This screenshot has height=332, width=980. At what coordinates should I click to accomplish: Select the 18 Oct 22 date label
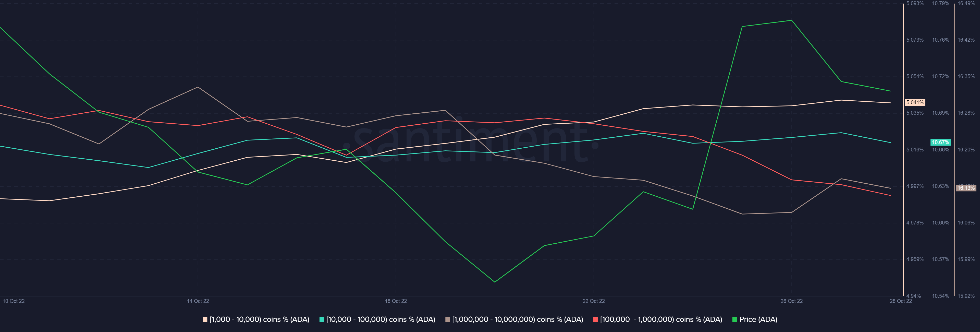pyautogui.click(x=396, y=301)
